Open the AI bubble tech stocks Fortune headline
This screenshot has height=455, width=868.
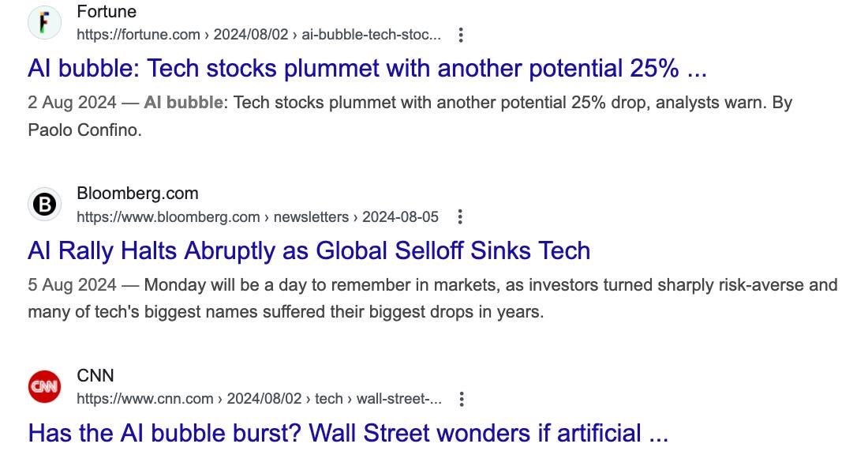click(x=369, y=68)
